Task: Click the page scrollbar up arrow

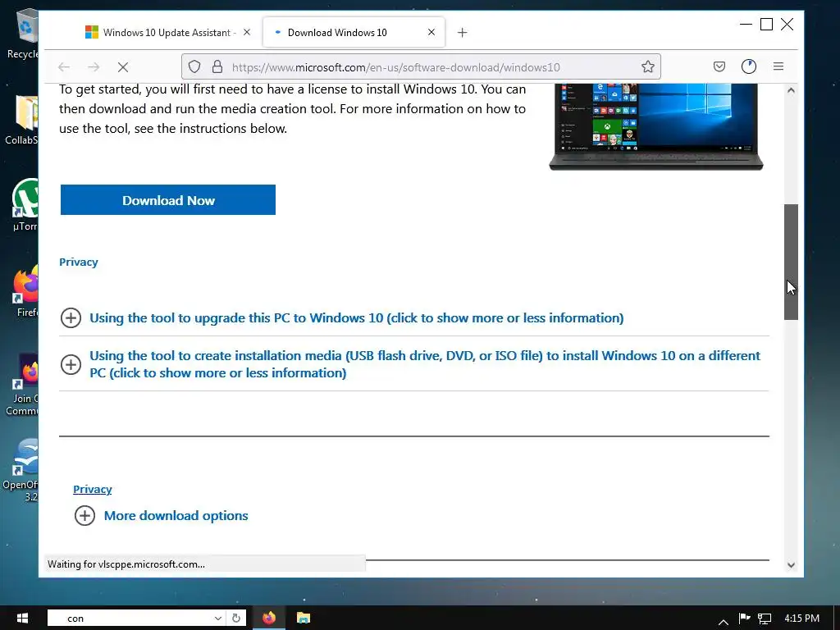Action: (x=791, y=90)
